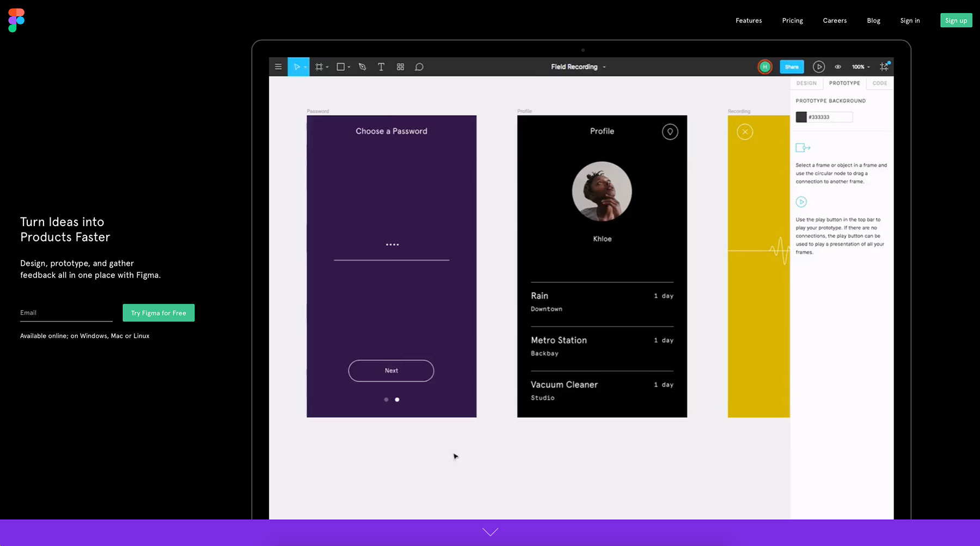
Task: Open Careers in the top navigation
Action: click(x=835, y=21)
